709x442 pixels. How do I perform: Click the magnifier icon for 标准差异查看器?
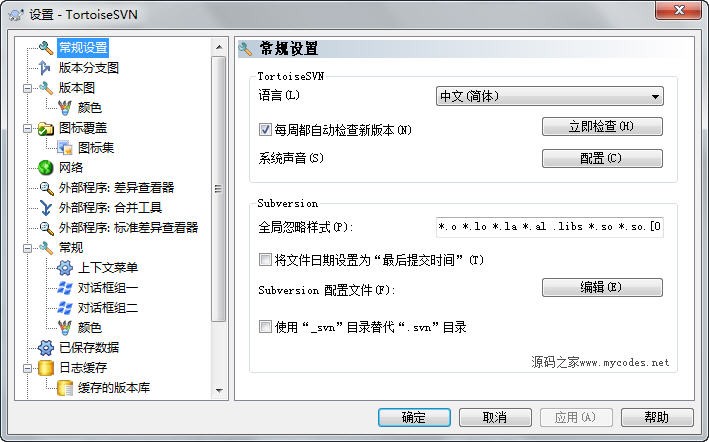click(x=46, y=228)
